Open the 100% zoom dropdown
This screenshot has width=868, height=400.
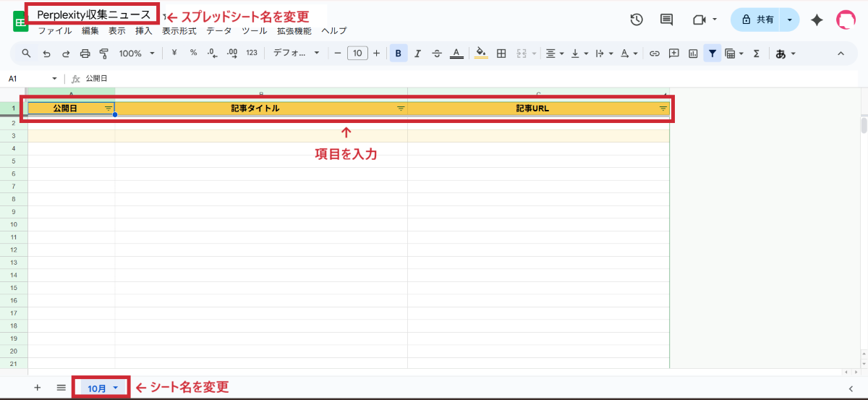(x=137, y=54)
